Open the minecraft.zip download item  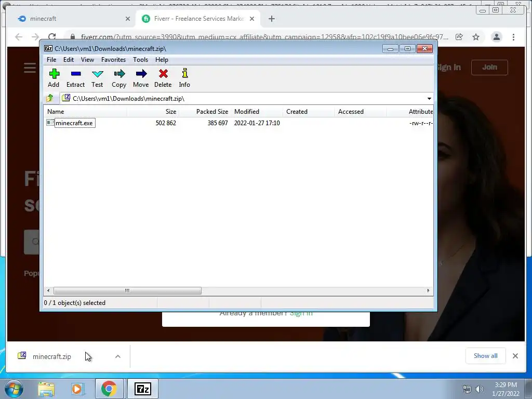tap(52, 356)
